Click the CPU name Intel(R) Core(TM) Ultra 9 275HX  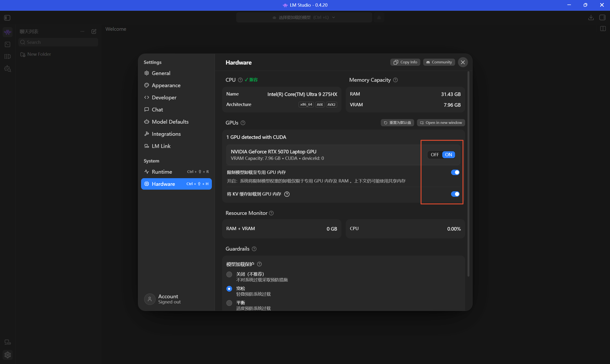302,94
